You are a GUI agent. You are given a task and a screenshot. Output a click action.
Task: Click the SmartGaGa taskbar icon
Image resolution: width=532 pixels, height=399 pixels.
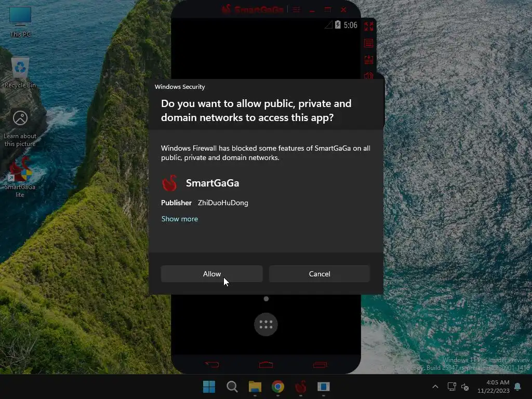click(301, 387)
